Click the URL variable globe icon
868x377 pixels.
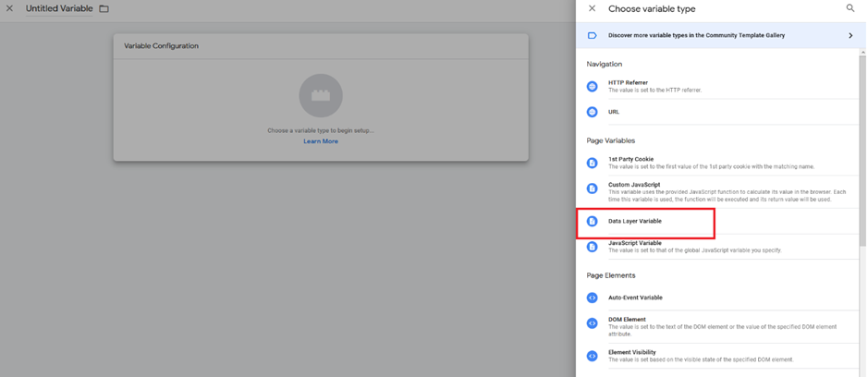593,112
